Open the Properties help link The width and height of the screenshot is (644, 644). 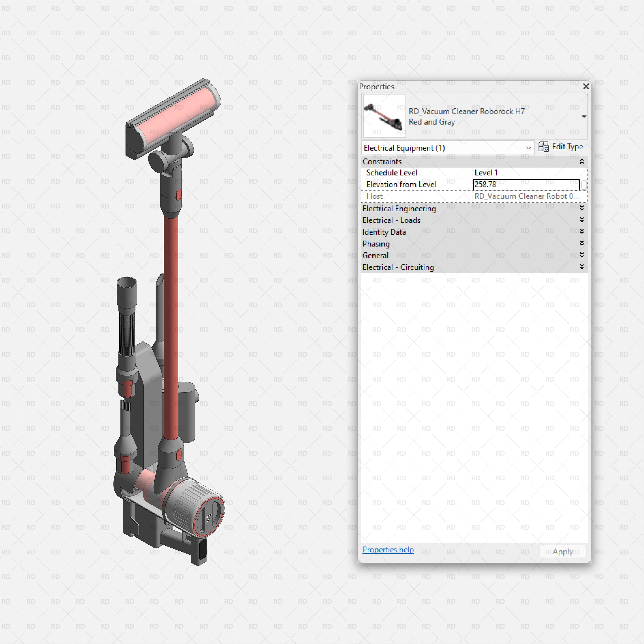pyautogui.click(x=388, y=550)
